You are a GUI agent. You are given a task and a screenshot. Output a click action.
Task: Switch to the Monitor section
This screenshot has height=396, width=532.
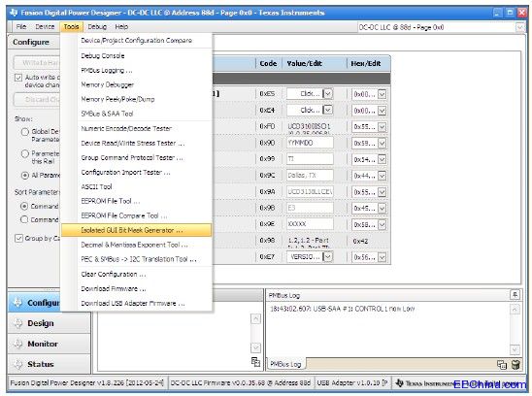(x=50, y=344)
